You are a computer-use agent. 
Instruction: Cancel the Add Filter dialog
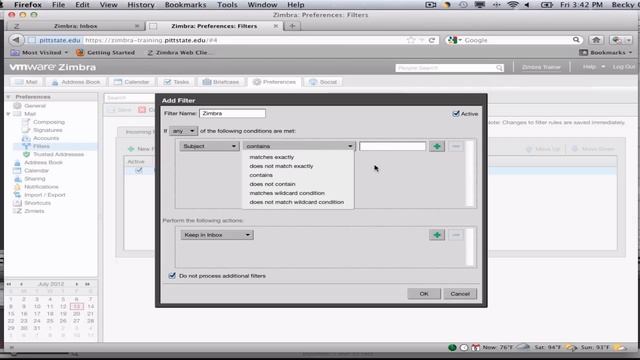point(460,294)
